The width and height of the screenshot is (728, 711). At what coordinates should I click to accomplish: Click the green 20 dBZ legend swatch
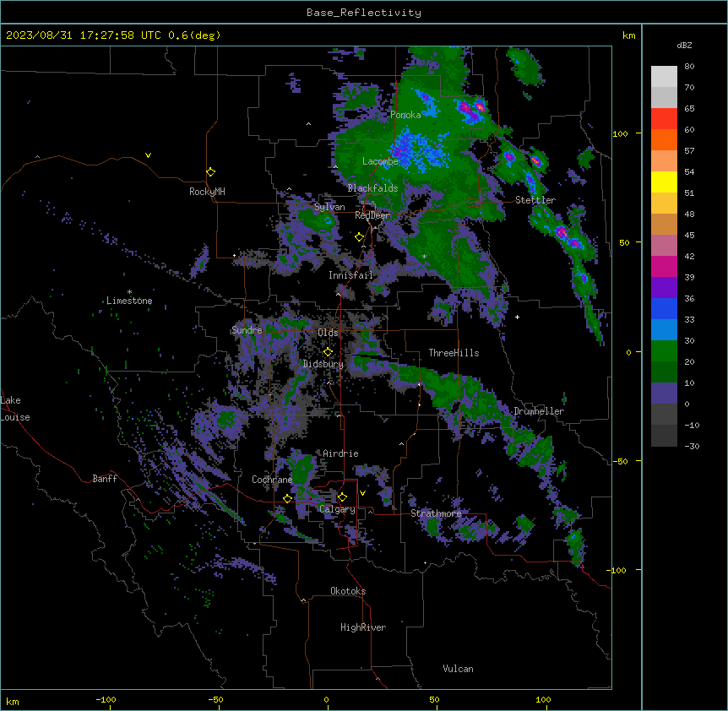664,351
